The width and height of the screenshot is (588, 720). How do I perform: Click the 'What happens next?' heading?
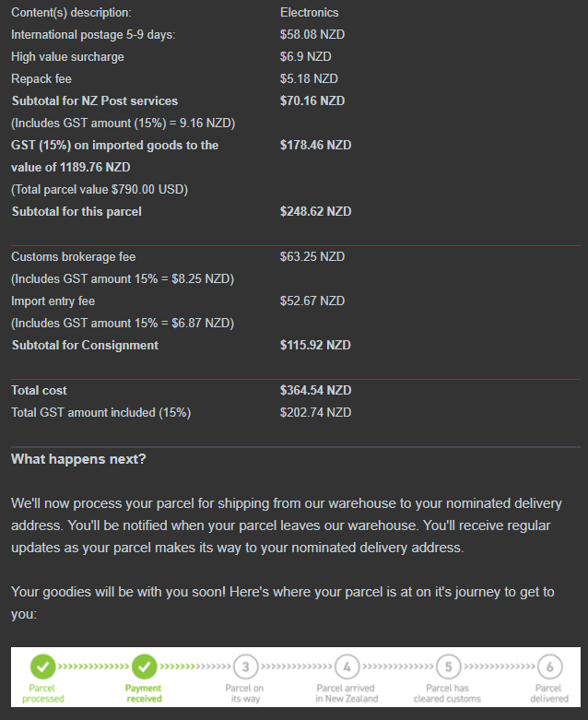78,459
